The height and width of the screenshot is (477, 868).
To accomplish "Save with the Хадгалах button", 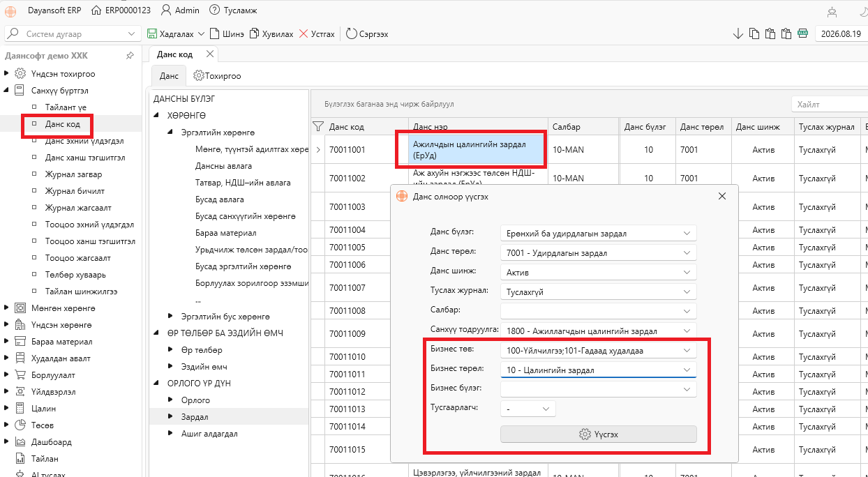I will (170, 33).
